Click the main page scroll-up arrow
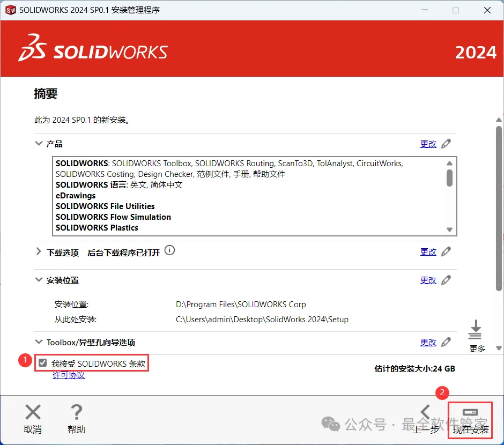504x445 pixels. [499, 120]
